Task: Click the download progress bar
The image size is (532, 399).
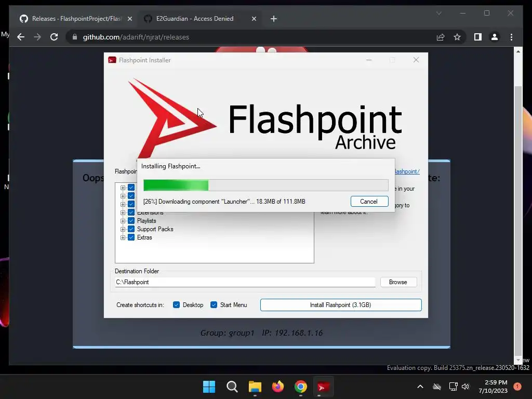Action: (x=266, y=185)
